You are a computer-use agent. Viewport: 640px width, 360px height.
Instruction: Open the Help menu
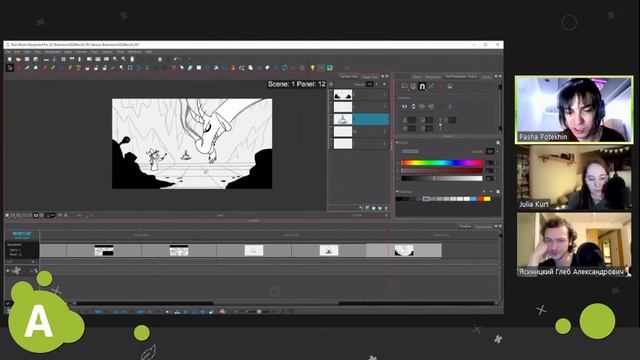[x=148, y=52]
